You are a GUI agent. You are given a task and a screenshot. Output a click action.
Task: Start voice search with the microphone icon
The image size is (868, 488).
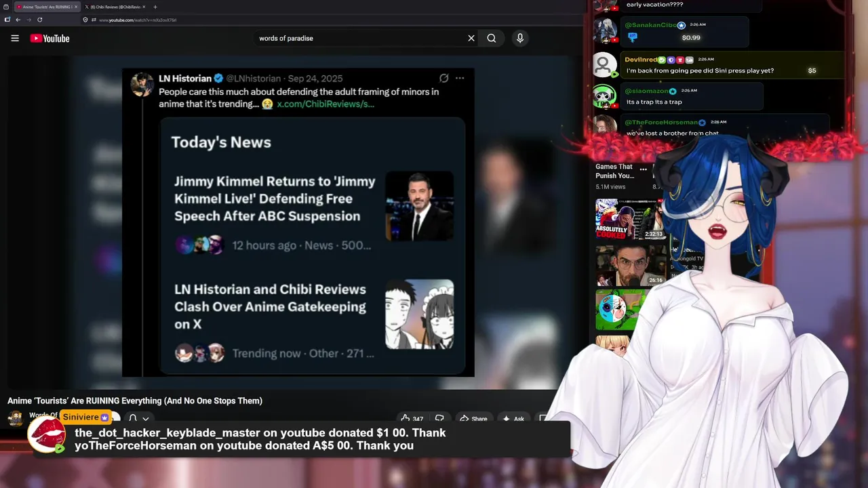pyautogui.click(x=520, y=39)
